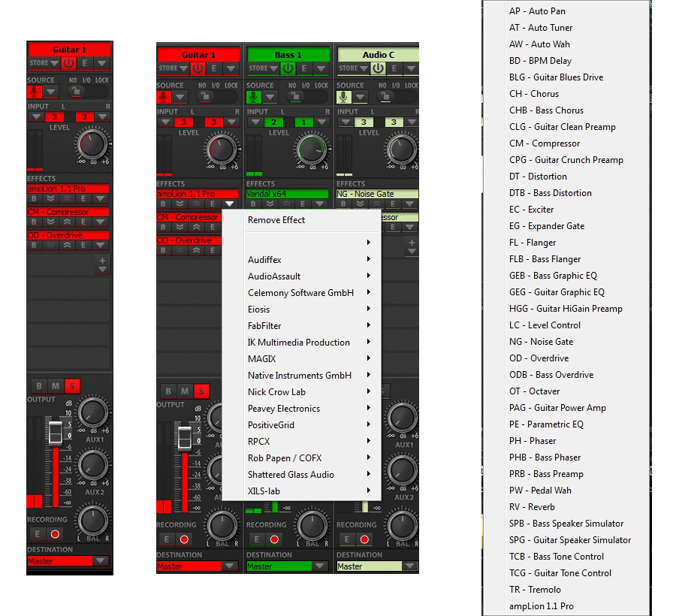The image size is (676, 616).
Task: Select CM - Compressor from effect list
Action: click(544, 143)
